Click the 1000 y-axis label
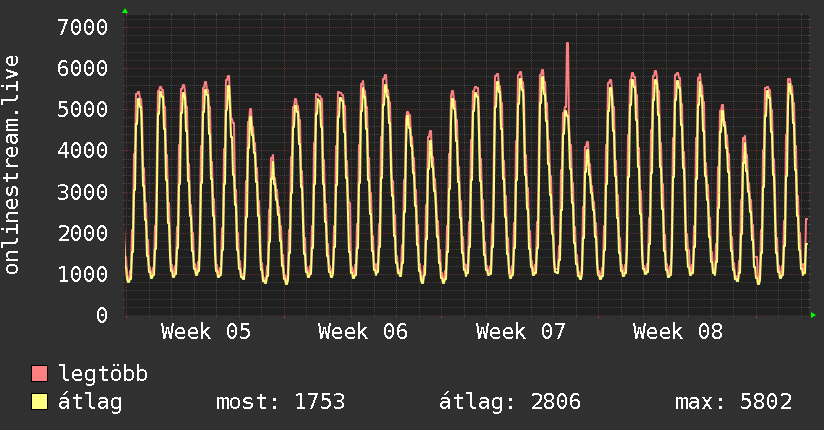Screen dimensions: 824x430 point(83,274)
